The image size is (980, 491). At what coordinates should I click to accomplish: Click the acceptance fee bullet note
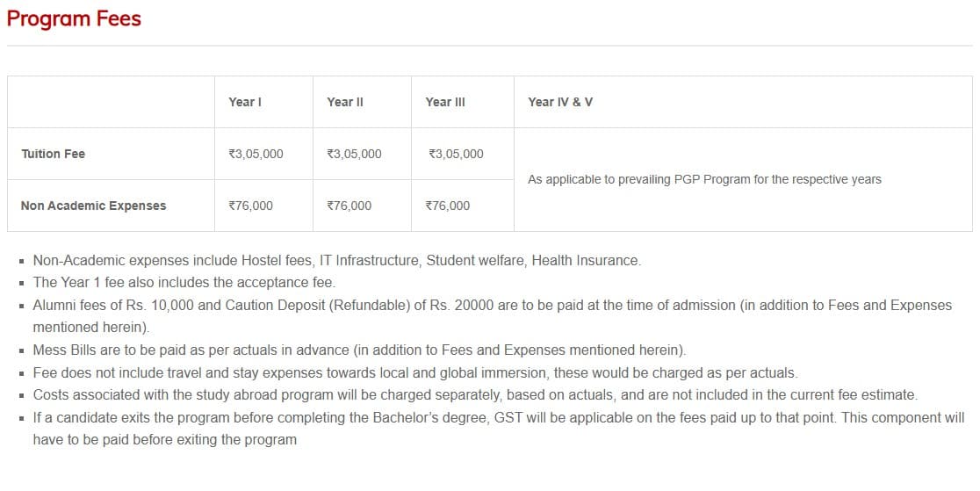184,283
